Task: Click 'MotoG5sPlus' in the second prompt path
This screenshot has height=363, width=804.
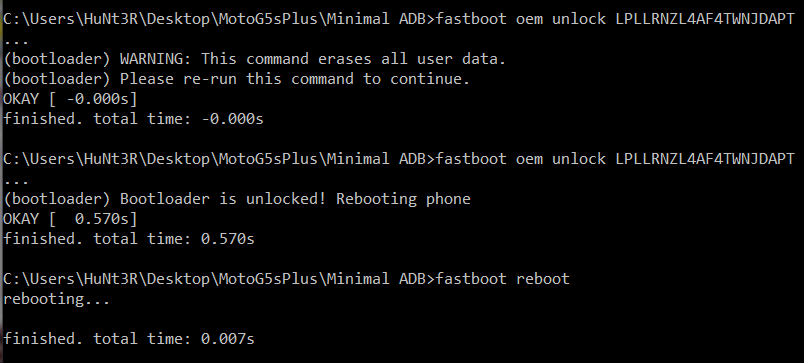Action: coord(268,159)
